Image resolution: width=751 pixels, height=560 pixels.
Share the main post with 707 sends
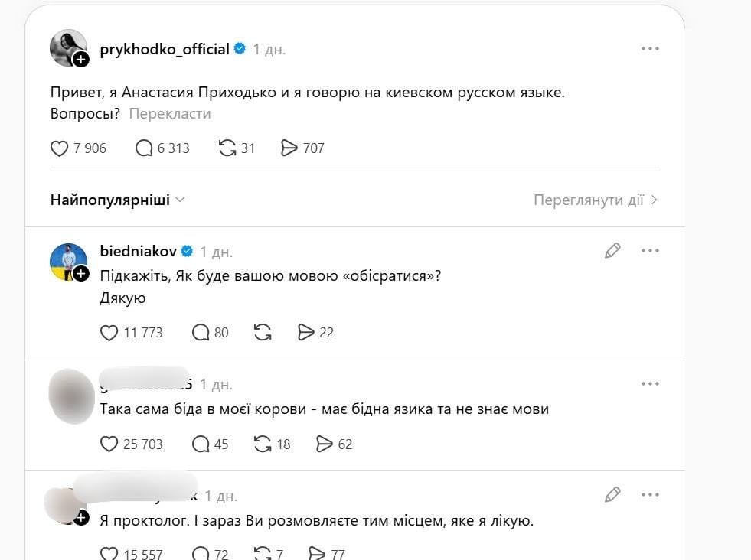pos(289,148)
